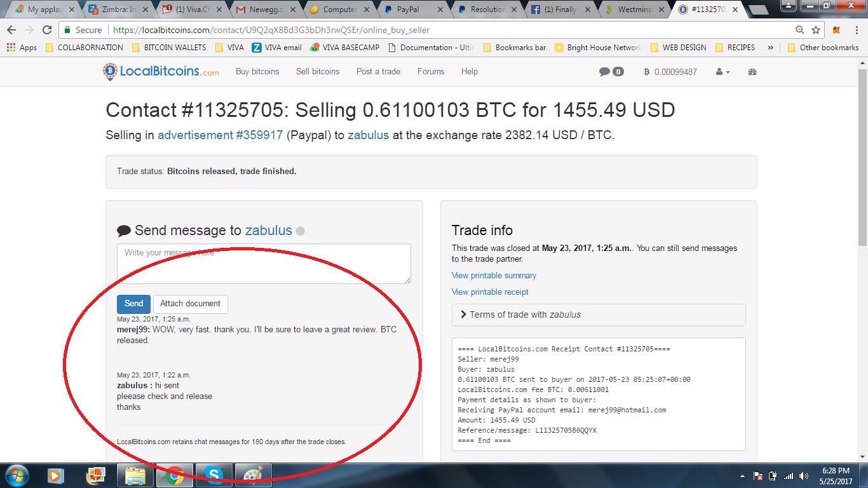The height and width of the screenshot is (488, 868).
Task: Open Other bookmarks folder
Action: [823, 48]
